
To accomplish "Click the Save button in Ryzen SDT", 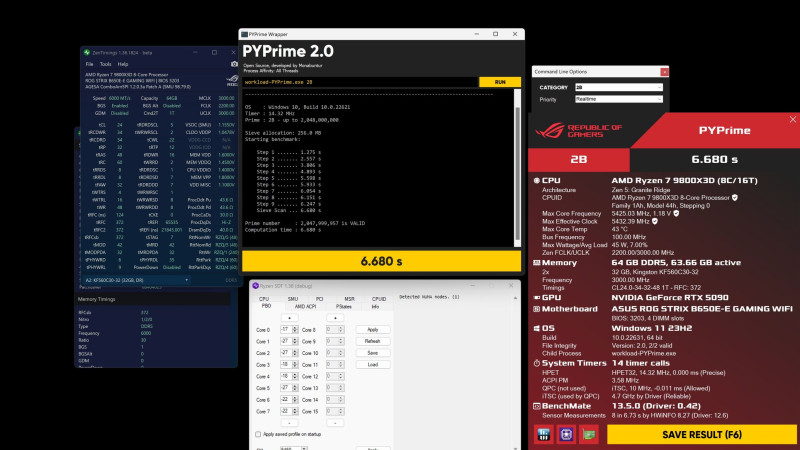I will [372, 353].
